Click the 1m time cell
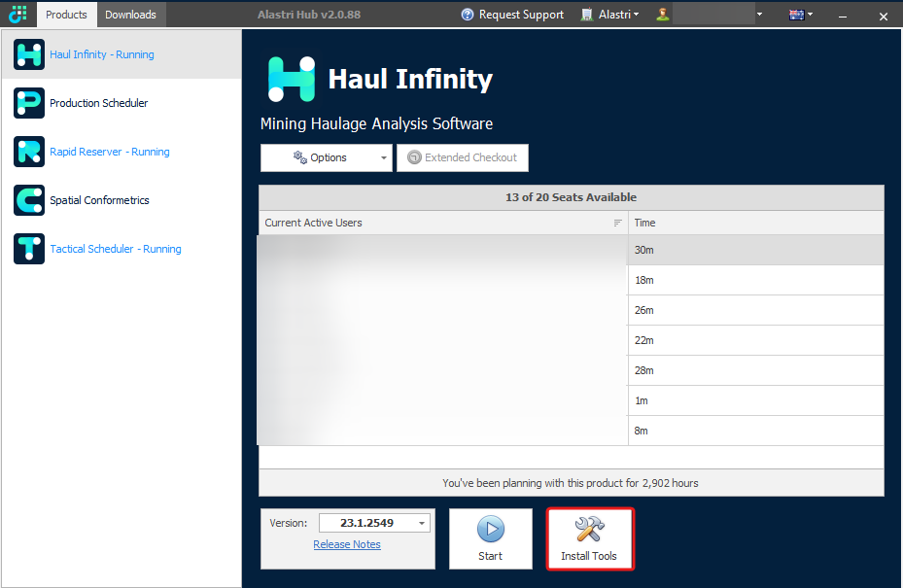 (x=756, y=400)
